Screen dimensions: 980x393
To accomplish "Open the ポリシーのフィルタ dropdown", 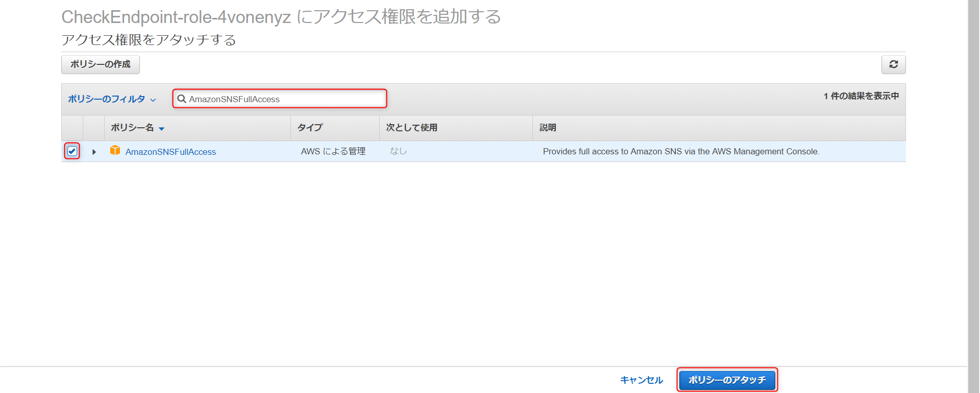I will point(112,99).
